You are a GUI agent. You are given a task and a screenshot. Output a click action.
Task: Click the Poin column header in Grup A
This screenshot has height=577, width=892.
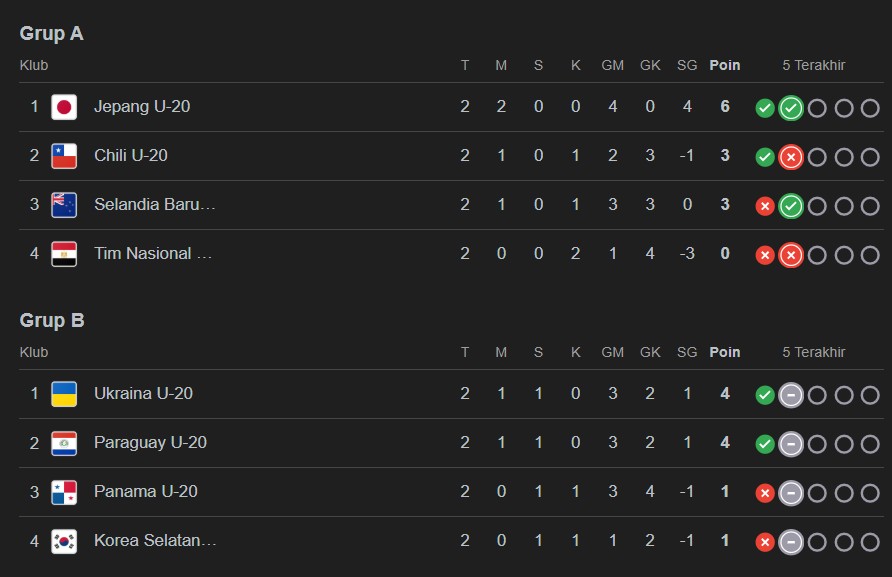pos(725,65)
